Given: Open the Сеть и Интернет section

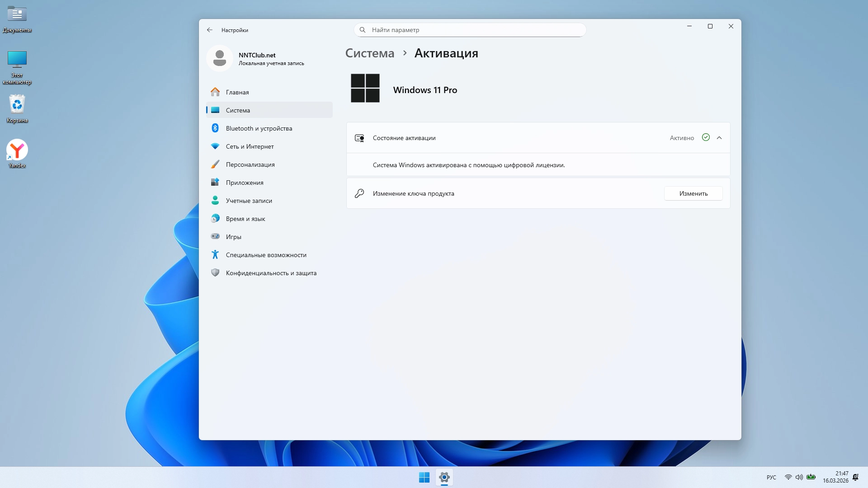Looking at the screenshot, I should click(x=250, y=146).
